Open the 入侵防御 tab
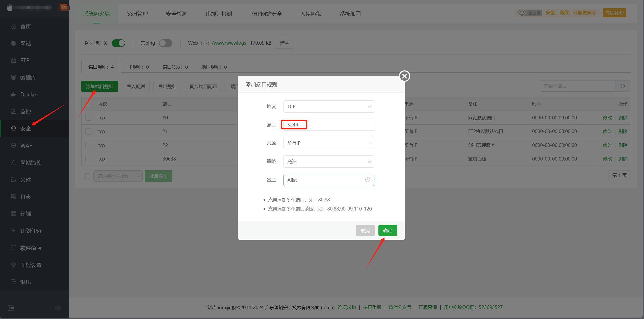 [311, 14]
